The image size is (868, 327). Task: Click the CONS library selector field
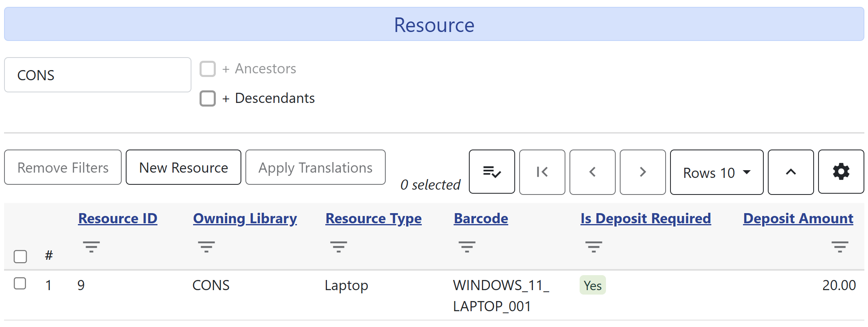(x=98, y=75)
